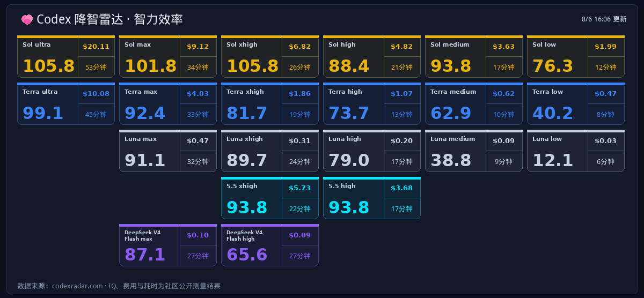
Task: Click the 45分钟 duration value
Action: point(96,115)
